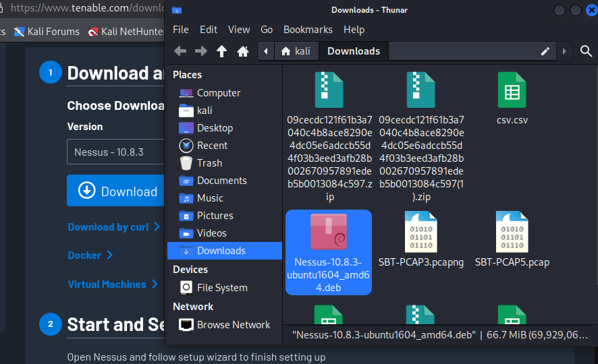This screenshot has height=364, width=598.
Task: Select the SBT-PCAP3.pcapng file
Action: pos(421,240)
